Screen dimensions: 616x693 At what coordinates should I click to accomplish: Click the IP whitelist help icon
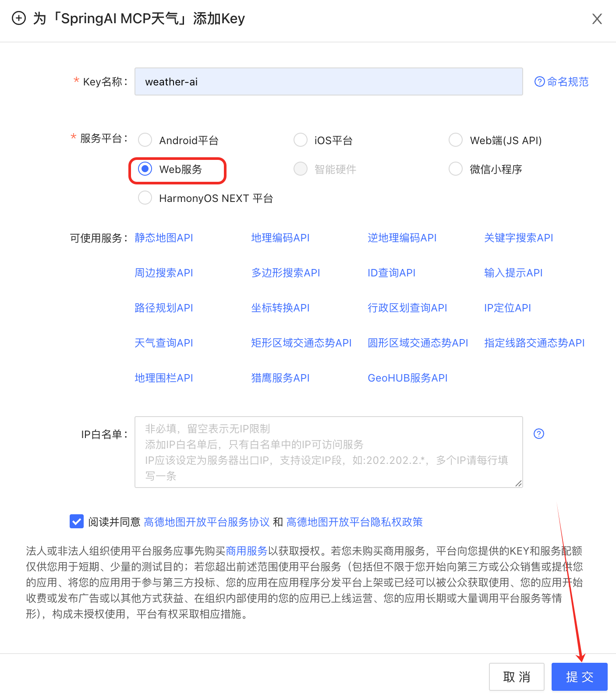(x=539, y=434)
